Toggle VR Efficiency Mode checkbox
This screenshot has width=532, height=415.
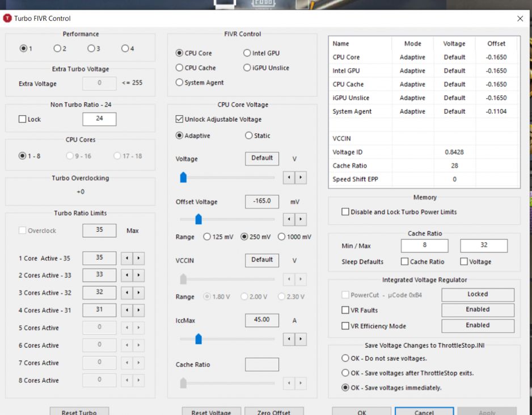345,326
